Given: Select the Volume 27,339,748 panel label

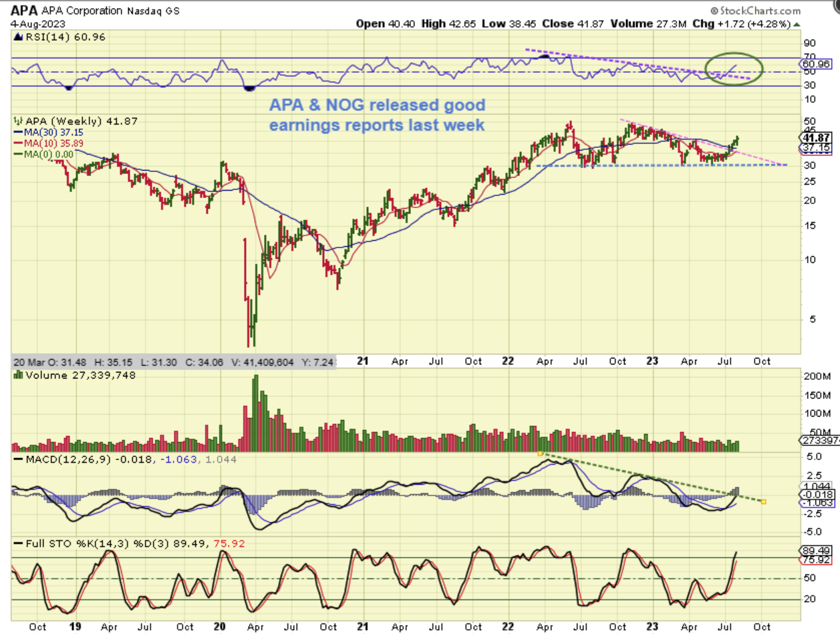Looking at the screenshot, I should click(x=75, y=376).
